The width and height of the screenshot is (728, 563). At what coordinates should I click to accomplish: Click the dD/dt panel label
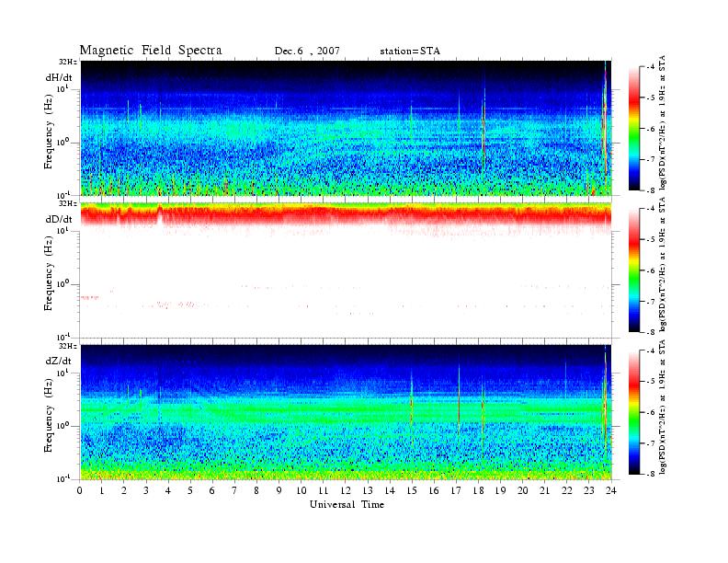point(59,219)
